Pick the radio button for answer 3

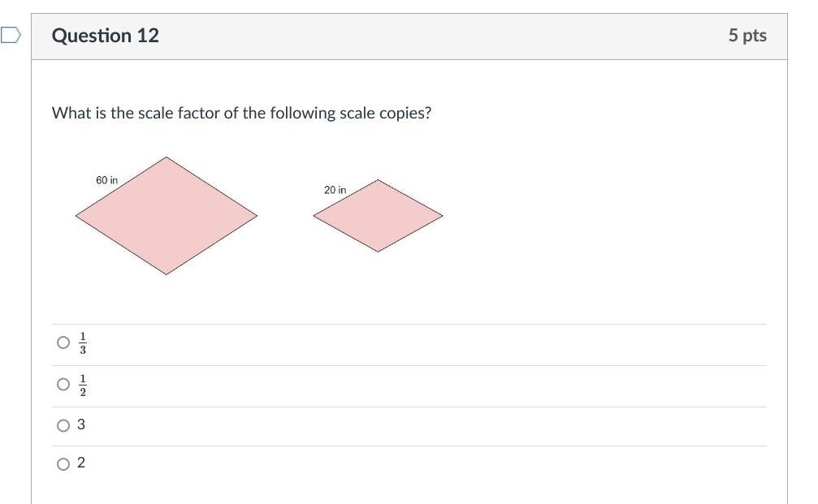coord(63,425)
